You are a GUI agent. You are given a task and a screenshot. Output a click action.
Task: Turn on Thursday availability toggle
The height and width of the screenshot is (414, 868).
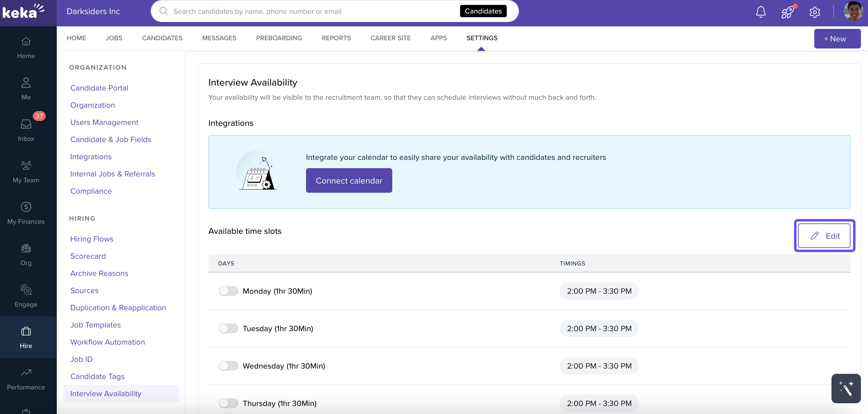pyautogui.click(x=228, y=403)
